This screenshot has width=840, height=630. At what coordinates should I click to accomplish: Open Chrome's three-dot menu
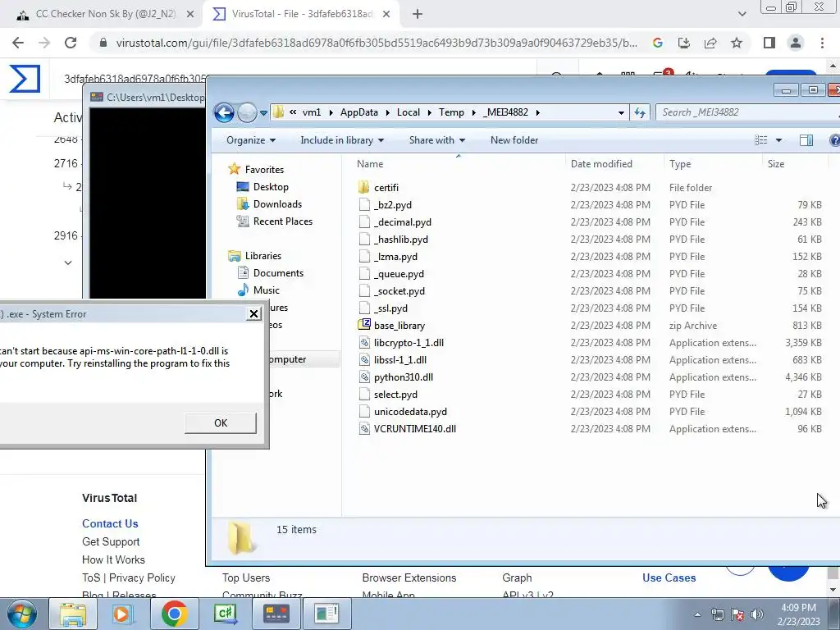822,43
